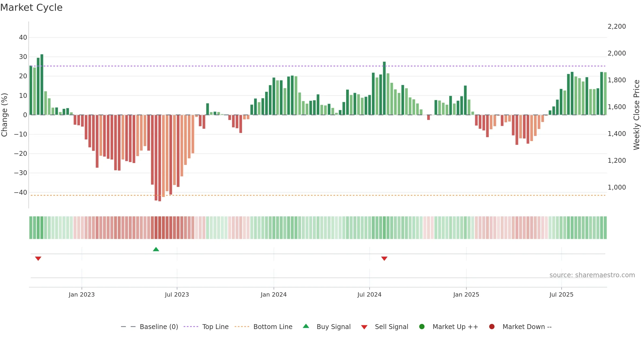Click the 0 change axis tick label
The image size is (644, 362).
25,115
